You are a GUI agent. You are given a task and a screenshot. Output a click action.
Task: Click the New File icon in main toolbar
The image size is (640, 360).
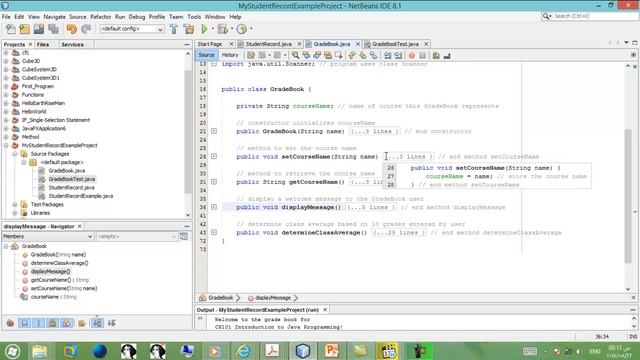(11, 29)
